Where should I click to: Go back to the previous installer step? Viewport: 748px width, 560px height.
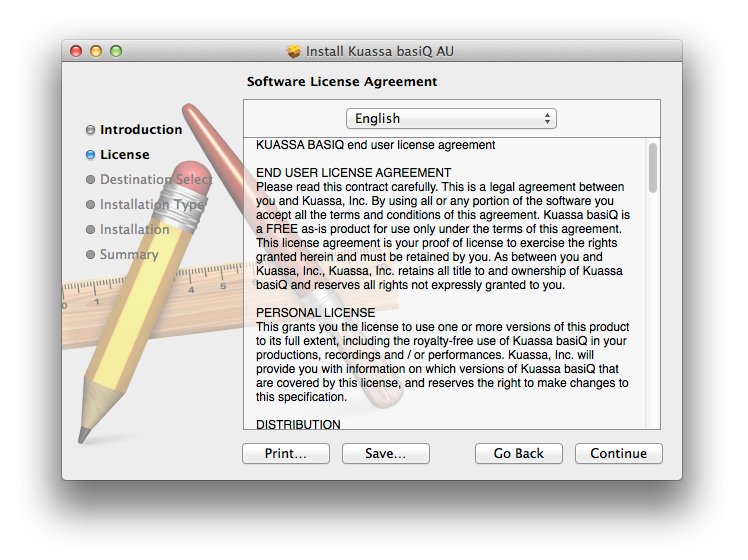519,453
